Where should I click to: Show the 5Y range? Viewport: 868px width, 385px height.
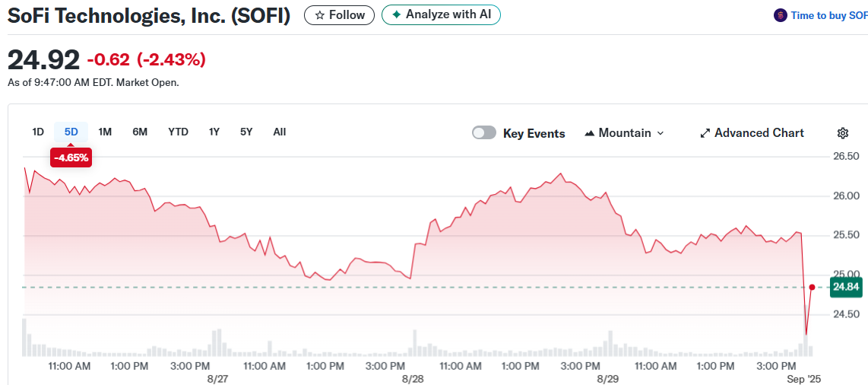(246, 132)
